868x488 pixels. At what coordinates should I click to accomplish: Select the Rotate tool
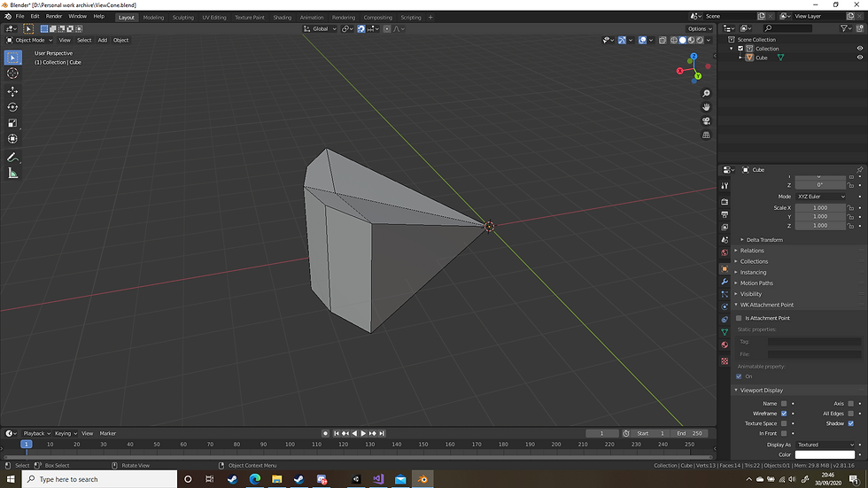[x=12, y=107]
